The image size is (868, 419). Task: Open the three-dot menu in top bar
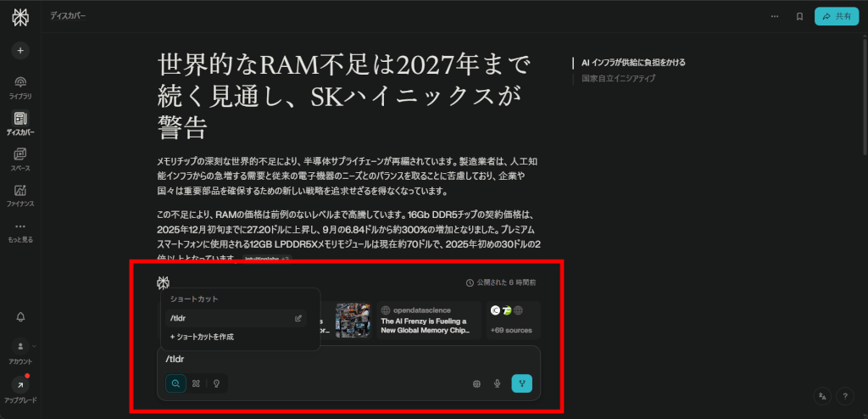pyautogui.click(x=774, y=16)
